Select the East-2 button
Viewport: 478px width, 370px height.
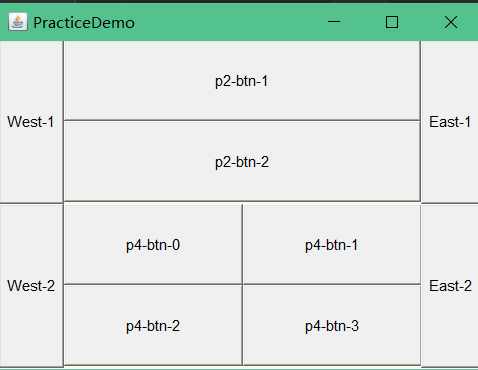pyautogui.click(x=450, y=286)
